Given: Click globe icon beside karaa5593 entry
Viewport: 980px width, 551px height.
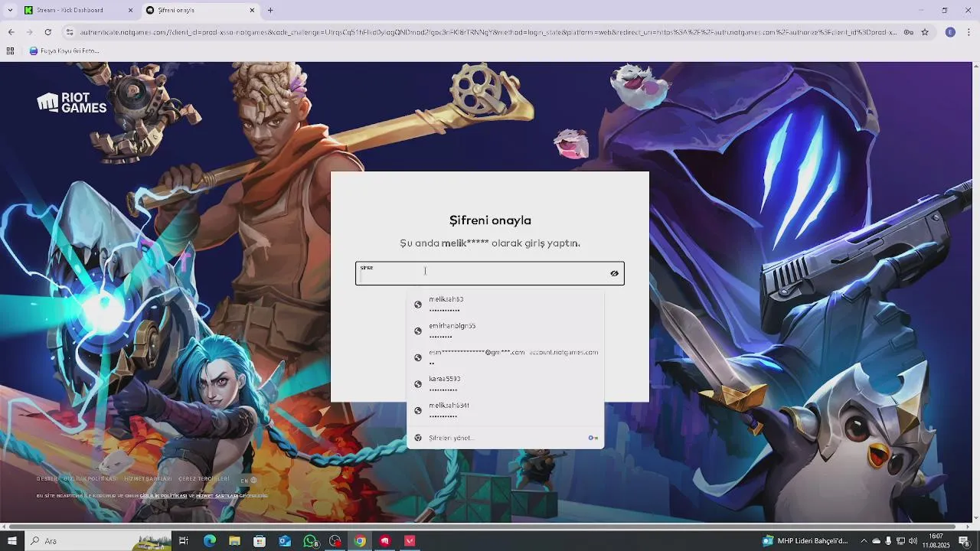Looking at the screenshot, I should pyautogui.click(x=418, y=384).
